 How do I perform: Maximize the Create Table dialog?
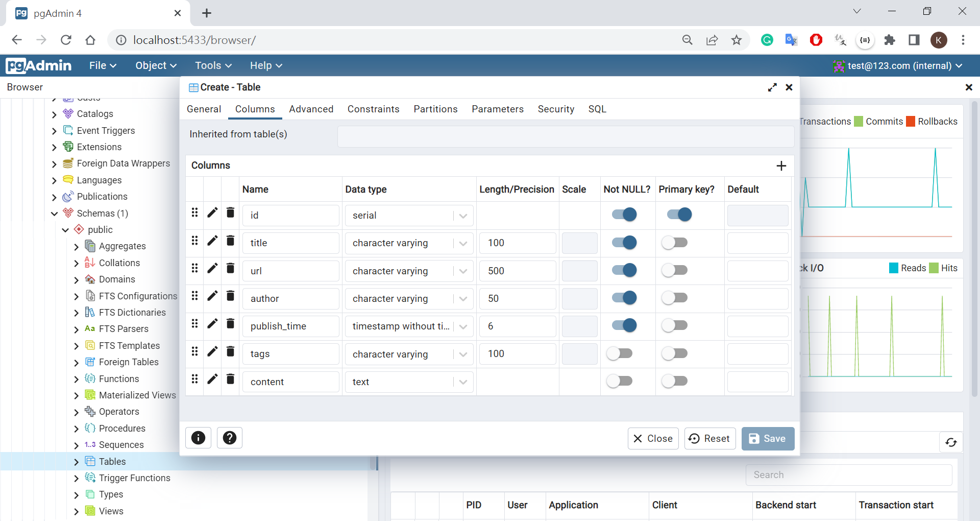(x=772, y=87)
